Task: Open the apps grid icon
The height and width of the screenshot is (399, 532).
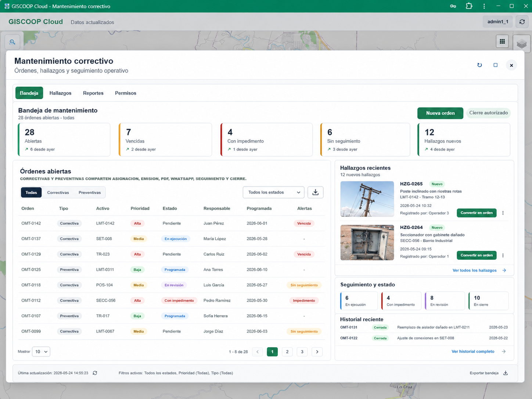Action: pyautogui.click(x=502, y=42)
